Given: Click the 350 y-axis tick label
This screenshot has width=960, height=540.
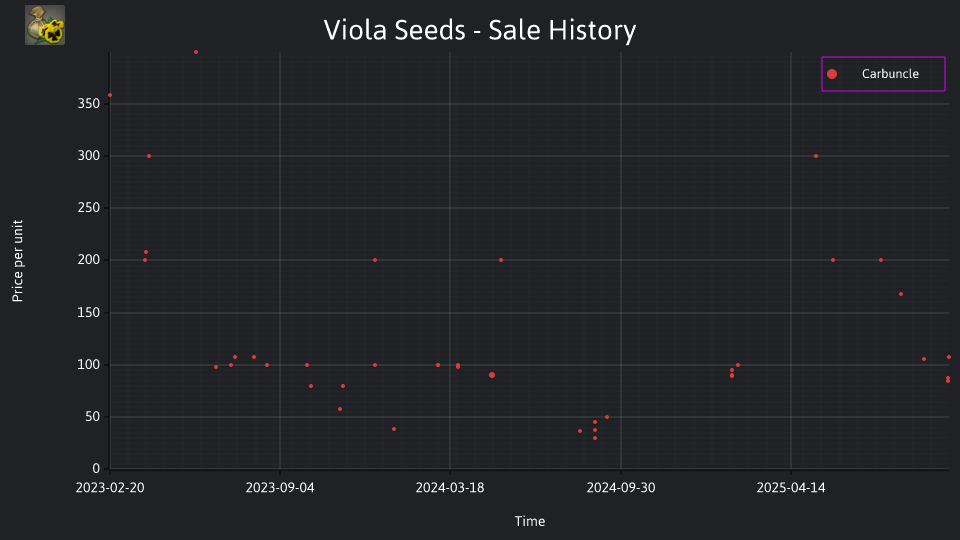Looking at the screenshot, I should tap(89, 103).
